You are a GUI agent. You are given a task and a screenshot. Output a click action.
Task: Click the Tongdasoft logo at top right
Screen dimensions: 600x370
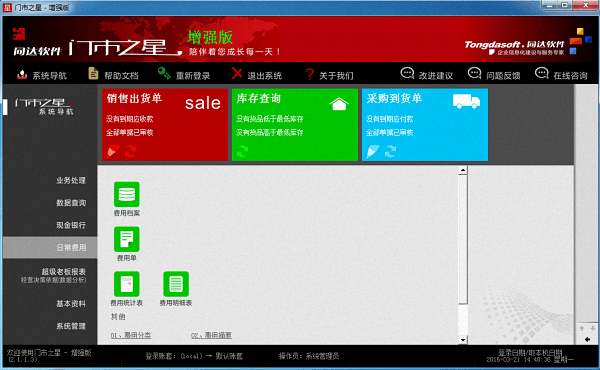click(x=514, y=47)
